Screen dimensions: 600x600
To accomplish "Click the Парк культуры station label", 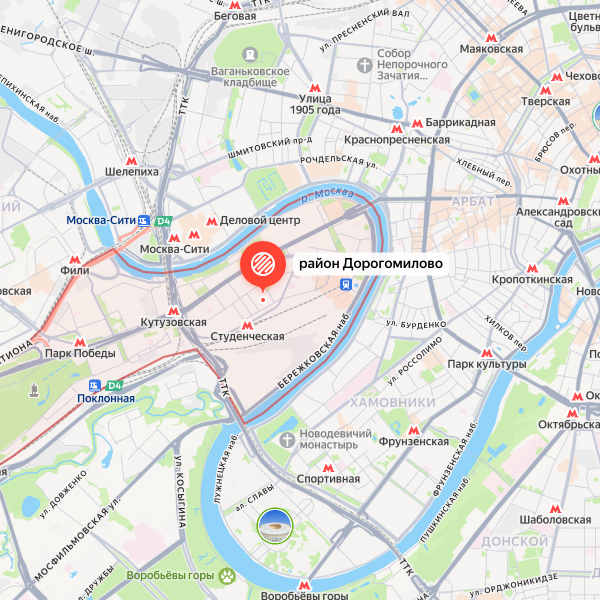I will (487, 364).
